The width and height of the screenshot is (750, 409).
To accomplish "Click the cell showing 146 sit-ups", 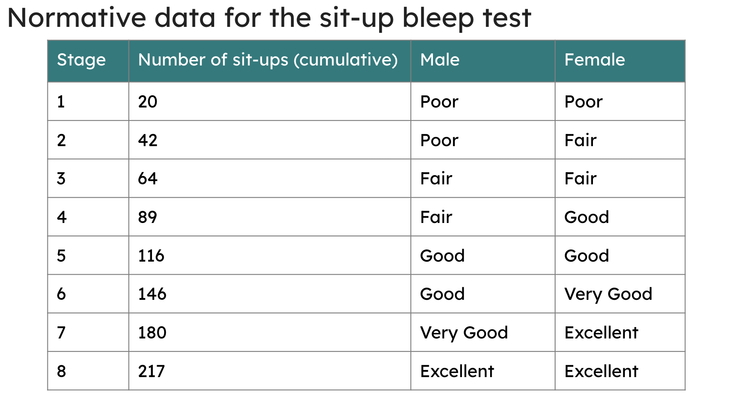I will click(153, 294).
